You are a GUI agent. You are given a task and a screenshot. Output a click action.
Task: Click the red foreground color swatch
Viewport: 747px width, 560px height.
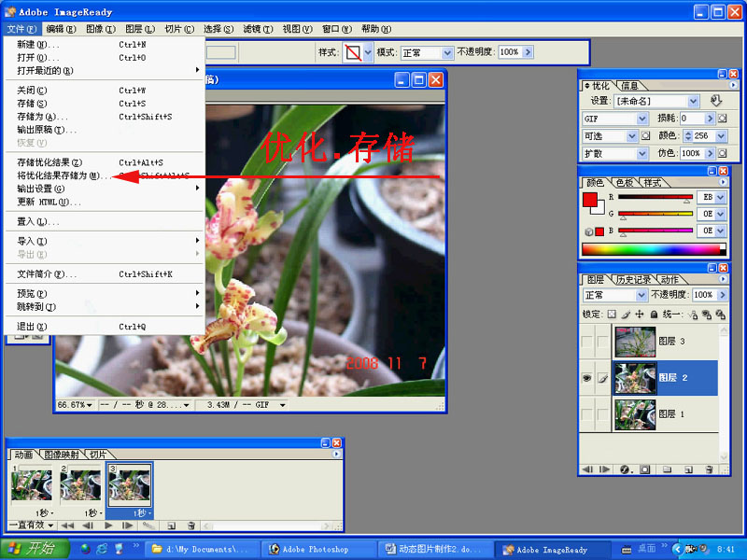590,200
